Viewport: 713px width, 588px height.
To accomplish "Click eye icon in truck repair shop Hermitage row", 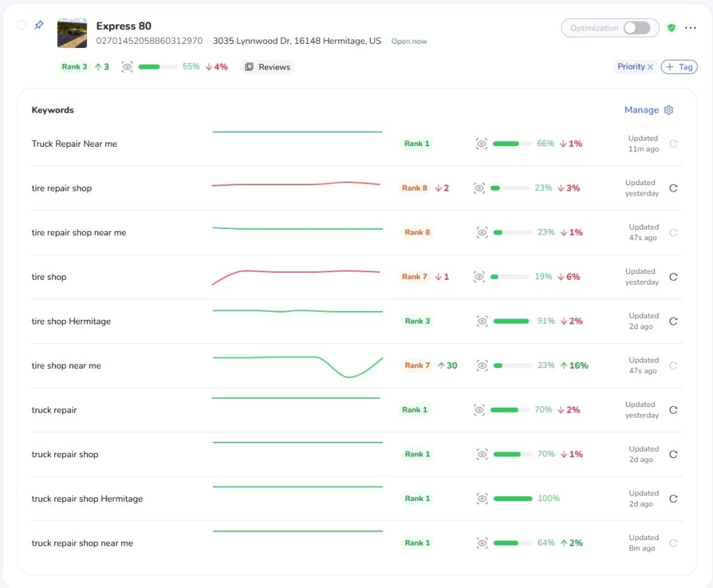I will click(x=482, y=498).
